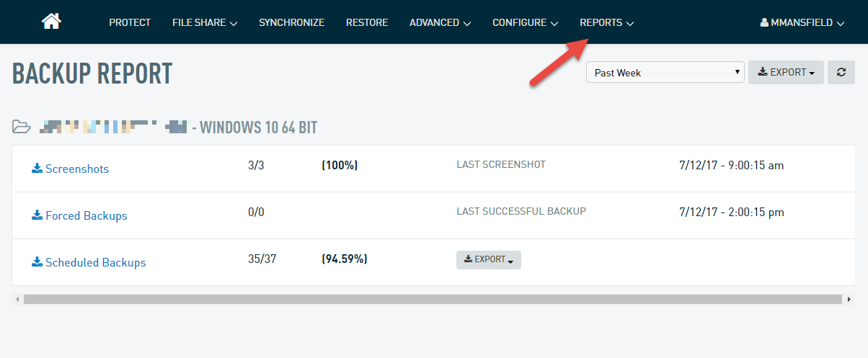Click the download icon next to Scheduled Backups
This screenshot has height=358, width=868.
coord(37,262)
